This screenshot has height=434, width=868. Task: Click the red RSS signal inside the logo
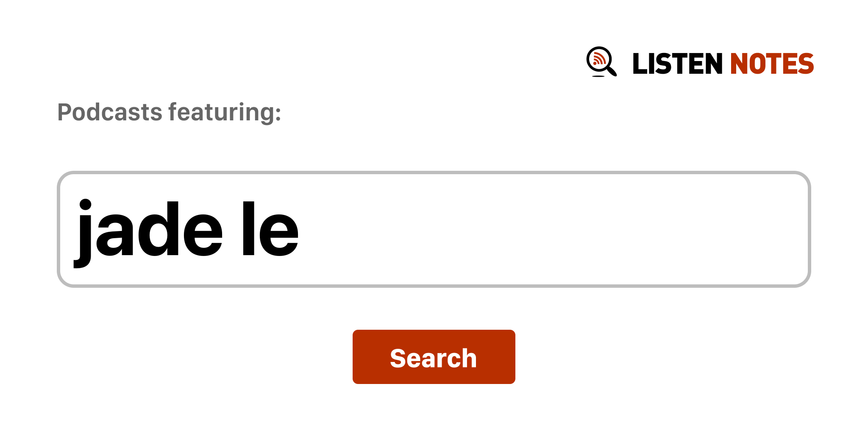599,59
